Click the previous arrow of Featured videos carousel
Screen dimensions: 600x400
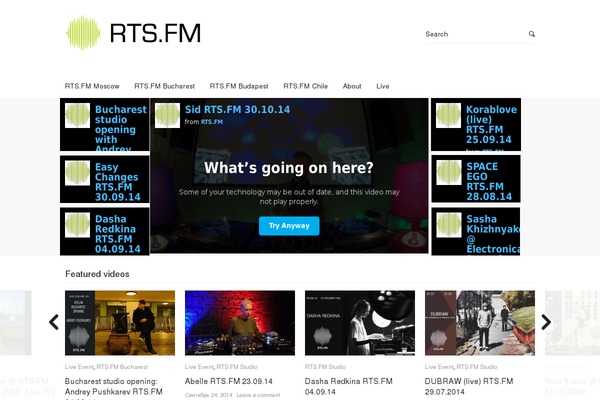point(54,322)
